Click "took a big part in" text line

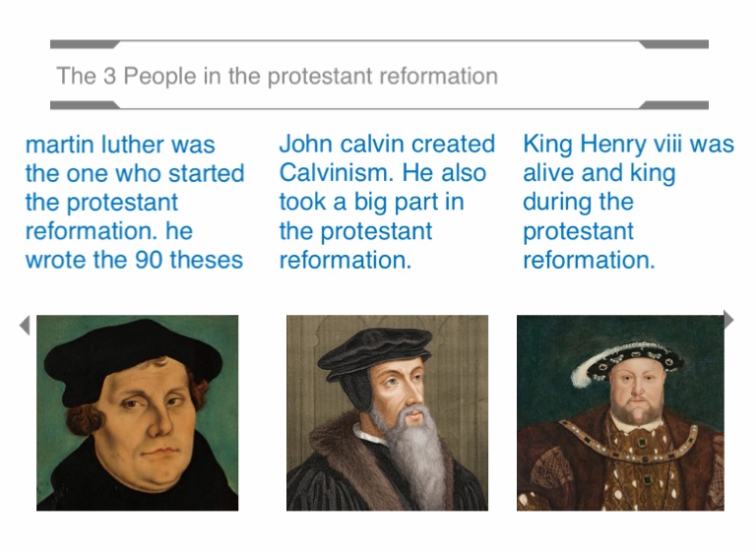click(371, 203)
